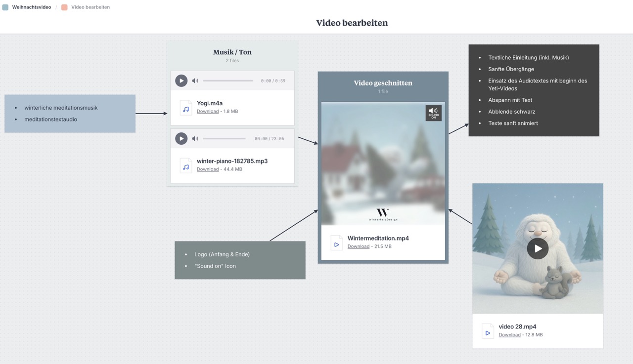Click the Wintermeditation.mp4 video file icon
Screen dimensions: 633x364
tap(337, 243)
